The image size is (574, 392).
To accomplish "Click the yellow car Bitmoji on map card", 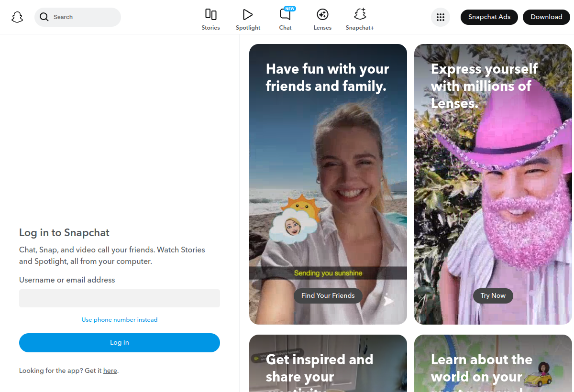I will click(x=539, y=374).
